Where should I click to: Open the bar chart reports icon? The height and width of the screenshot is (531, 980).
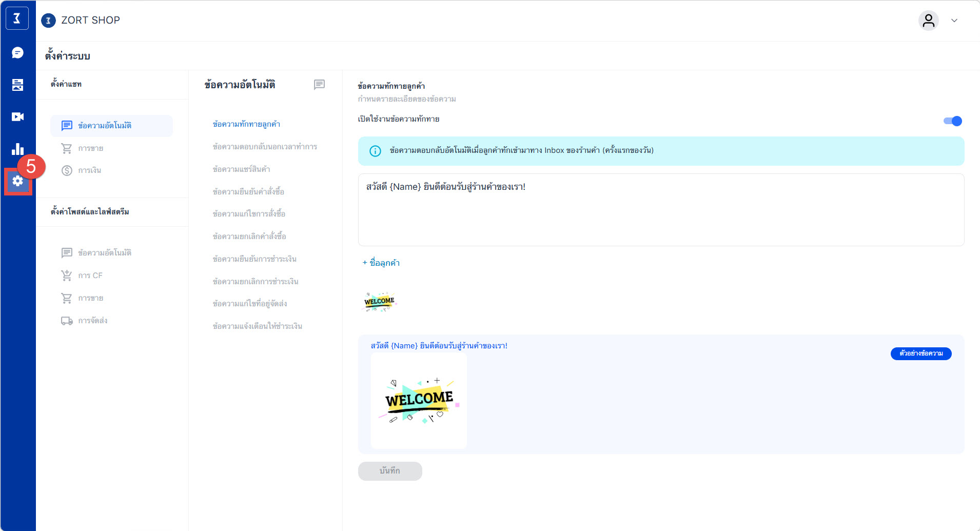(x=17, y=149)
